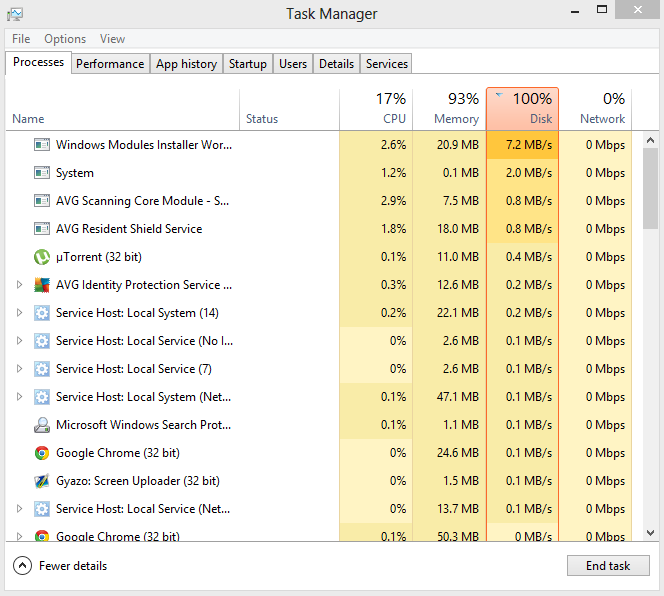Click the Service Host: Local System (14) gear icon

pyautogui.click(x=42, y=313)
